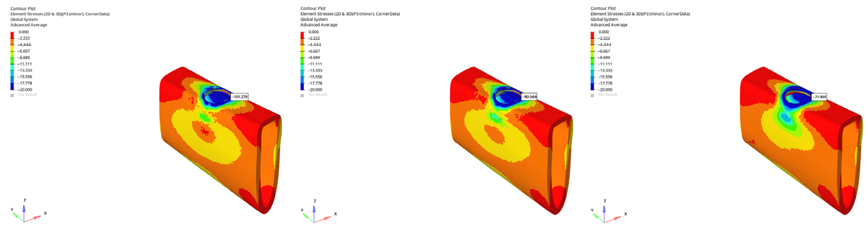Click the XYZ axis triad in left plot
This screenshot has height=234, width=868.
pyautogui.click(x=28, y=211)
